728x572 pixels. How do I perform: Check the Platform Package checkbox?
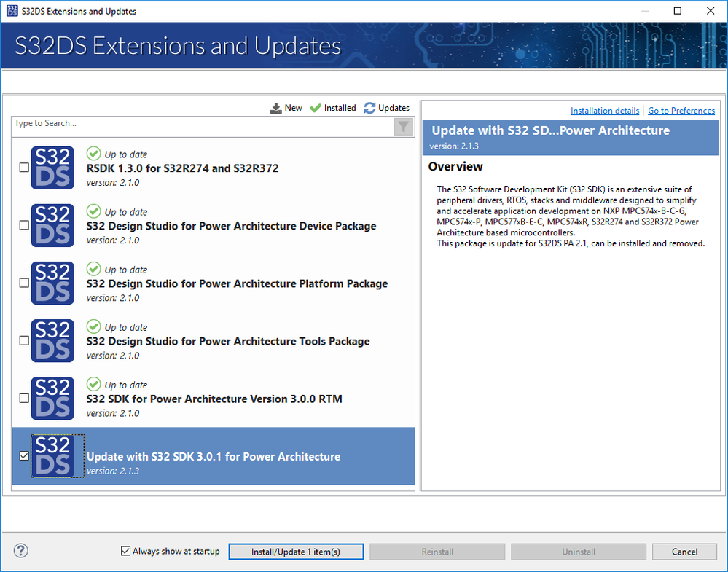pos(24,283)
